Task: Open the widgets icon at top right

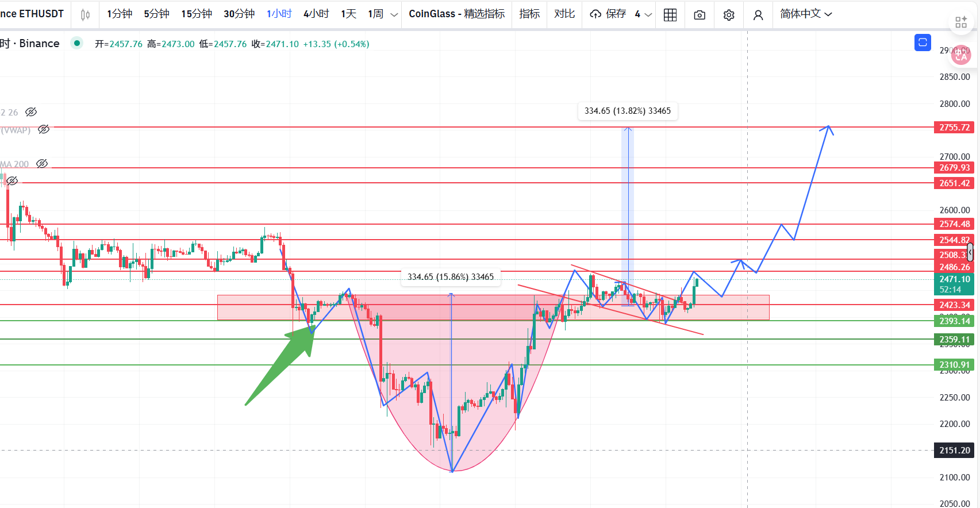Action: 961,22
